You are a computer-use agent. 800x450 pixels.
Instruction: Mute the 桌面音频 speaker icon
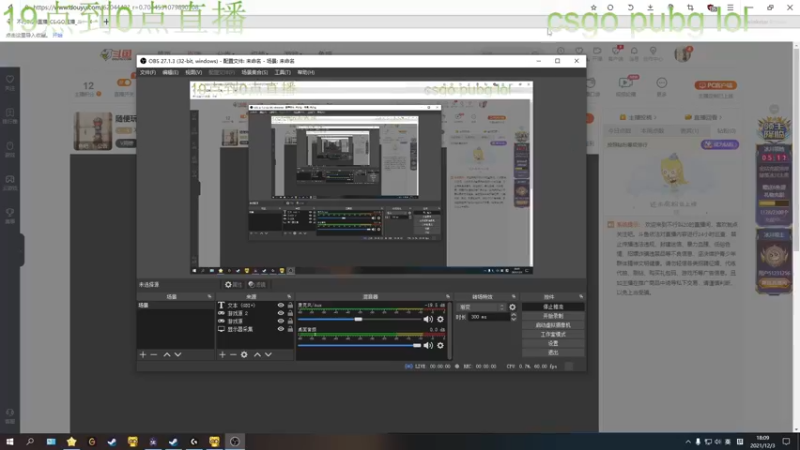click(428, 345)
